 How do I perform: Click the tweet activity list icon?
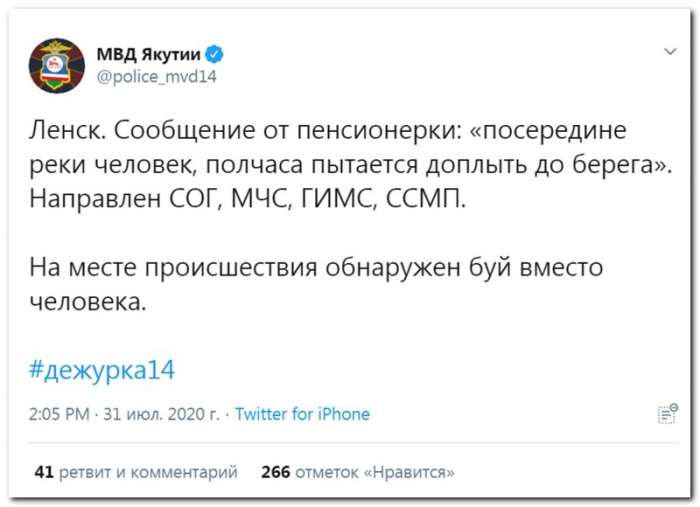[x=668, y=414]
